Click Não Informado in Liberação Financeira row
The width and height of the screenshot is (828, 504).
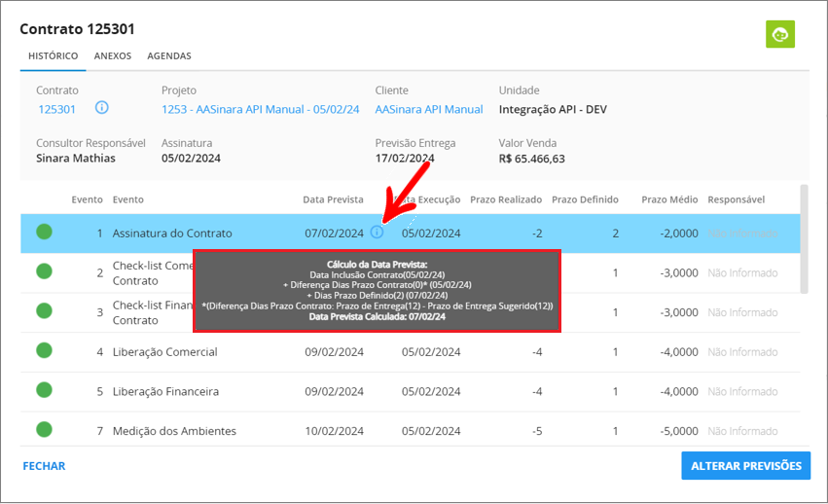click(x=742, y=392)
